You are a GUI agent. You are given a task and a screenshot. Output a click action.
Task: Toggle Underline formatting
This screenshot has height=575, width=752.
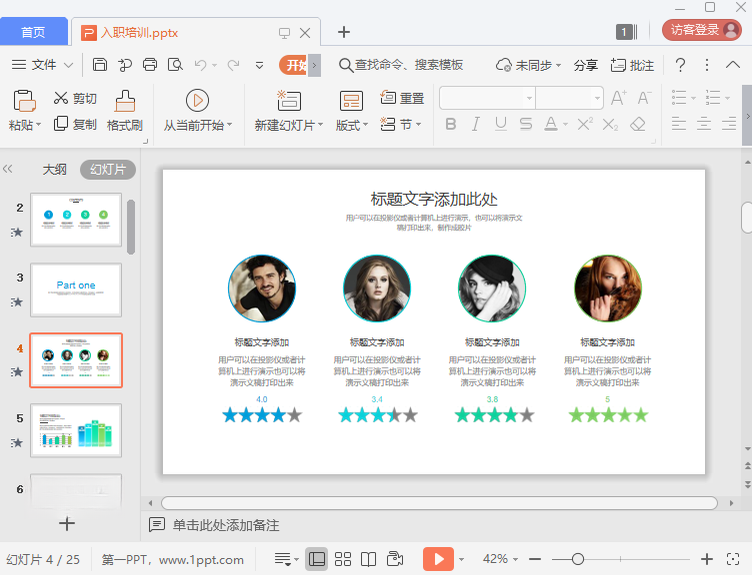pos(501,124)
